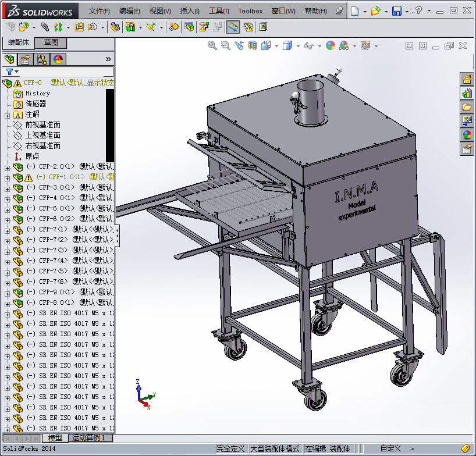476x456 pixels.
Task: Open the feature tree filter dropdown
Action: click(12, 72)
